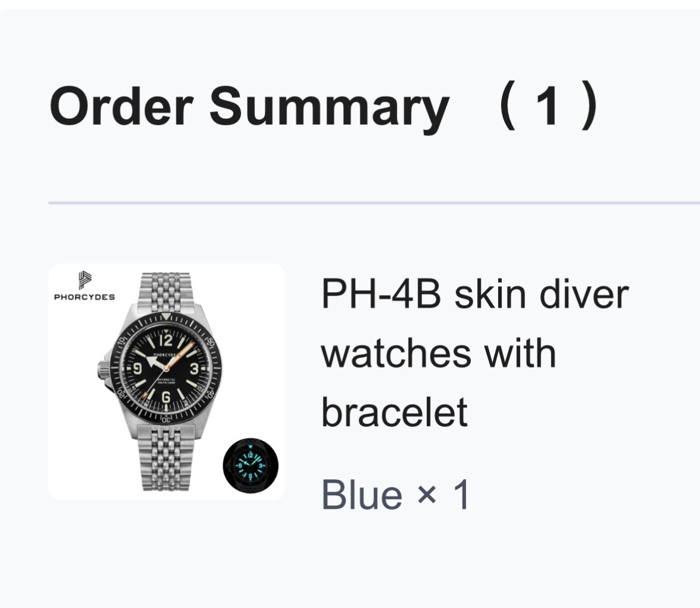This screenshot has height=608, width=700.
Task: Click the 12 numeral on watch dial
Action: point(166,340)
